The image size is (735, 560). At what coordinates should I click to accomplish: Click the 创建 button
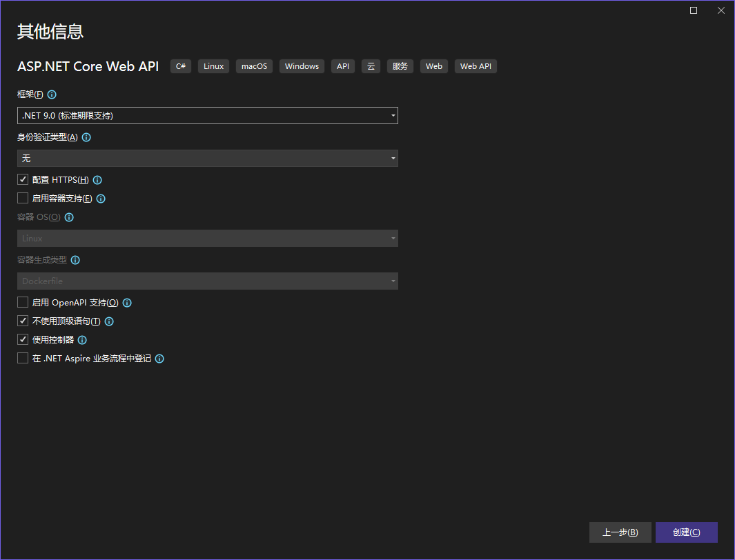point(686,532)
